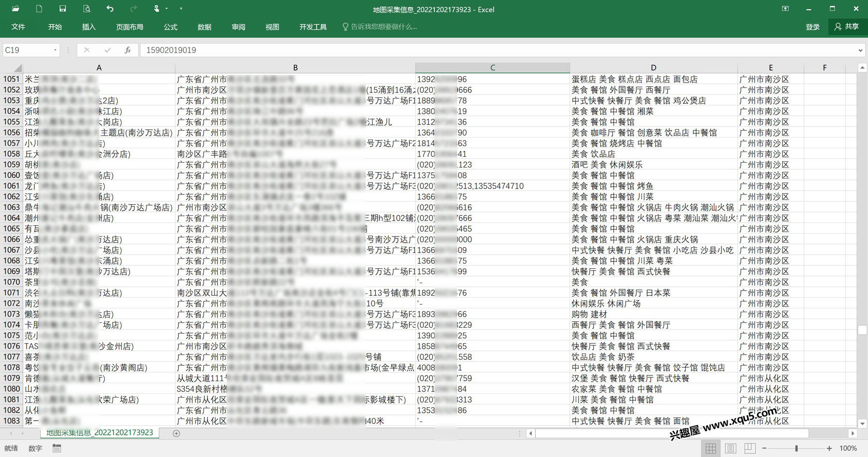The width and height of the screenshot is (868, 457).
Task: Select column E header
Action: [x=771, y=68]
